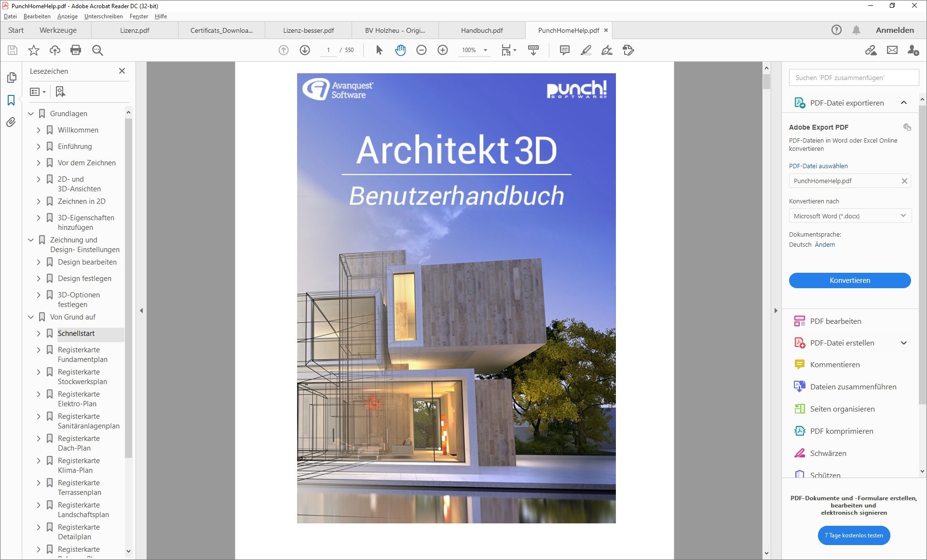Toggle the Bookmarks panel icon

(x=11, y=100)
